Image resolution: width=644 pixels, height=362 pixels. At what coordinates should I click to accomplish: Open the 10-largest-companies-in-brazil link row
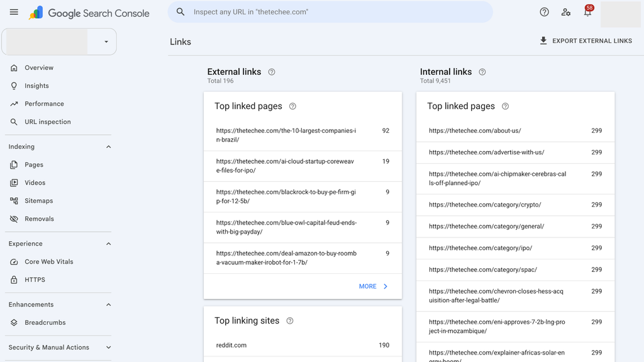click(x=303, y=135)
